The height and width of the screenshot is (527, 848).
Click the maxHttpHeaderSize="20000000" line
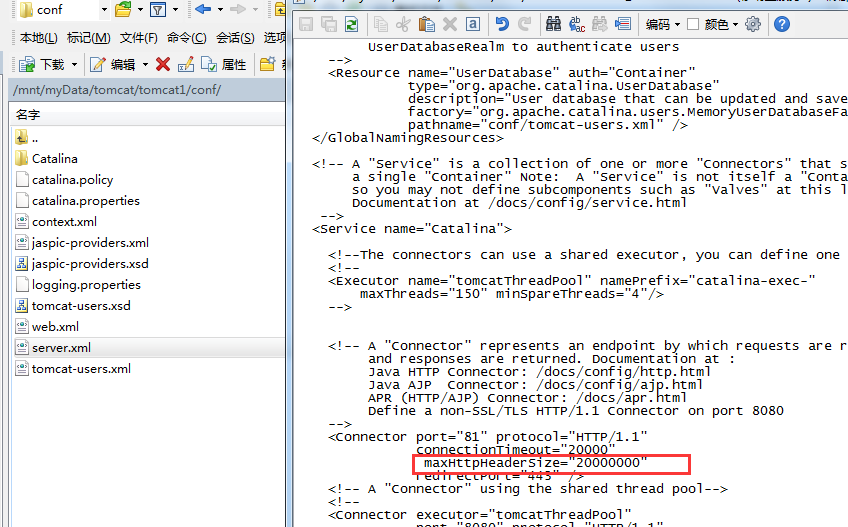point(535,463)
